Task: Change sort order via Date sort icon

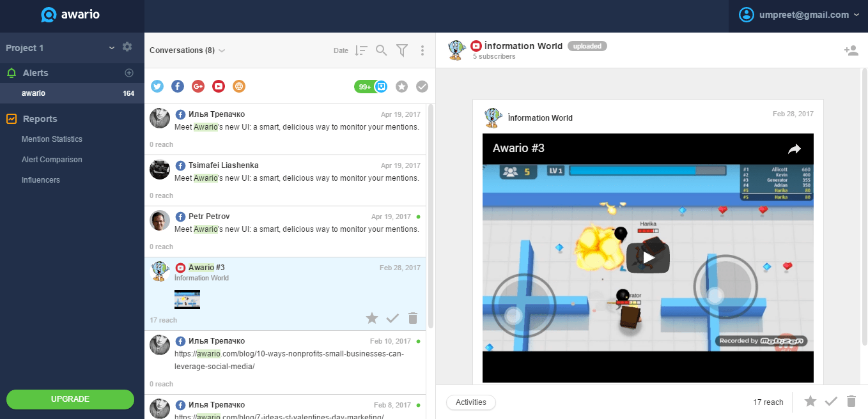Action: [361, 50]
